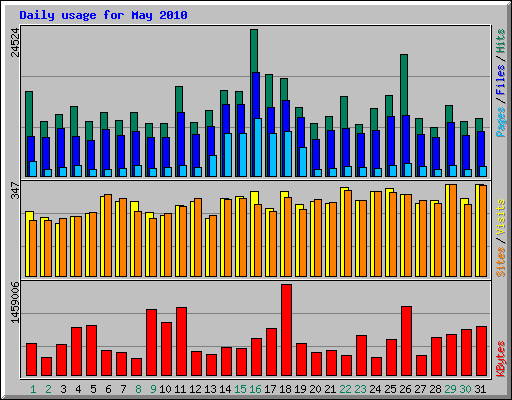The image size is (512, 400).
Task: Click the cyan "Pages" legend label
Action: click(x=501, y=122)
